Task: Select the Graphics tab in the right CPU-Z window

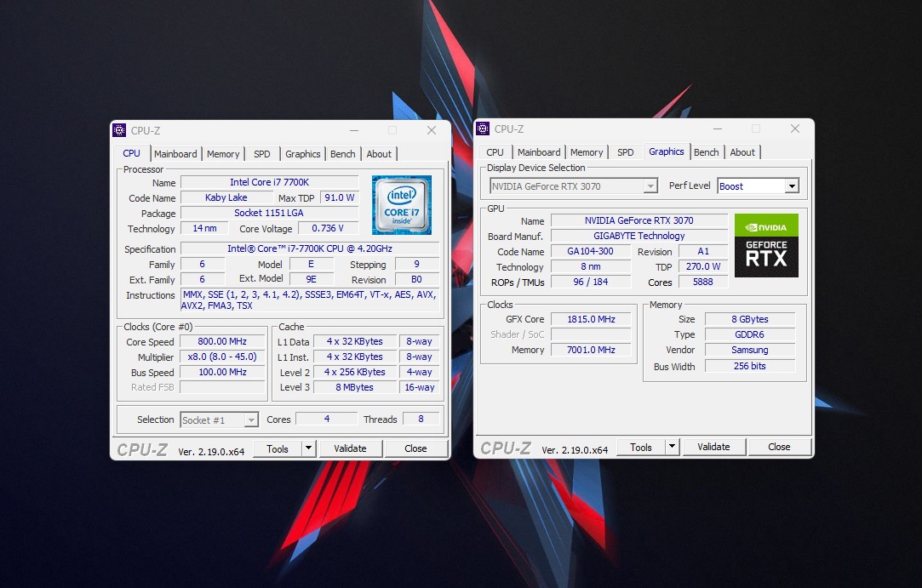Action: click(x=667, y=151)
